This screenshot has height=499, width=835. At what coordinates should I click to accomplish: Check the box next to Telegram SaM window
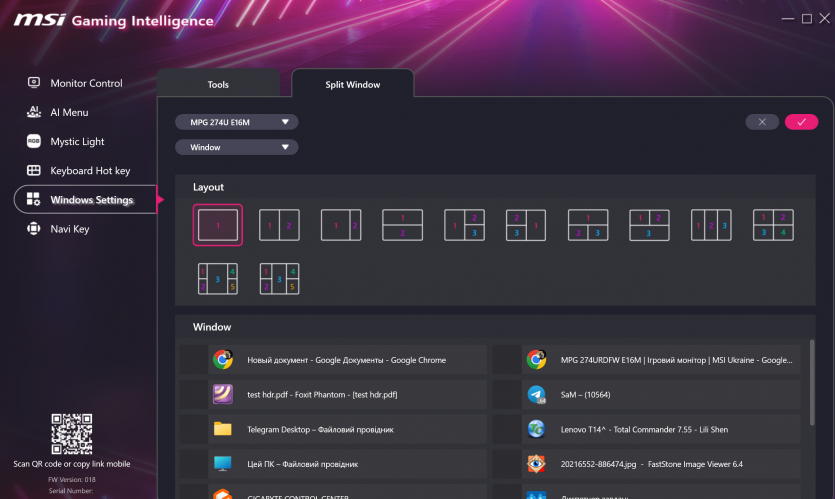point(506,394)
